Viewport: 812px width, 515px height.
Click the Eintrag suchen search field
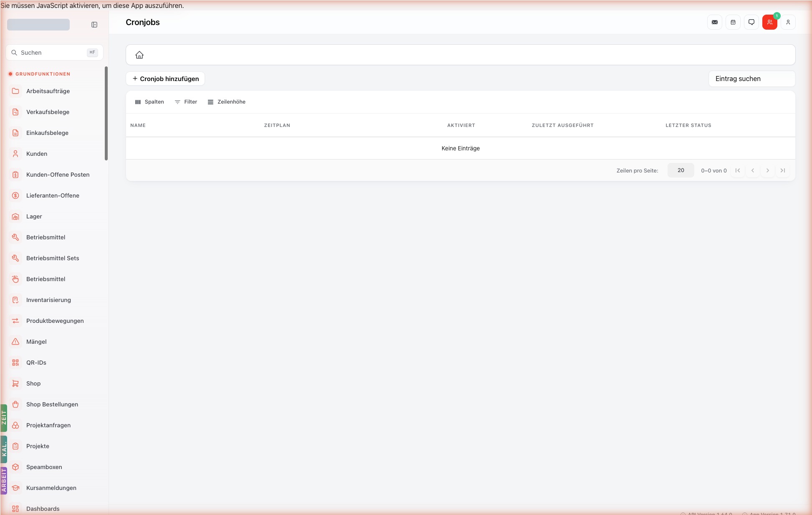pos(752,79)
